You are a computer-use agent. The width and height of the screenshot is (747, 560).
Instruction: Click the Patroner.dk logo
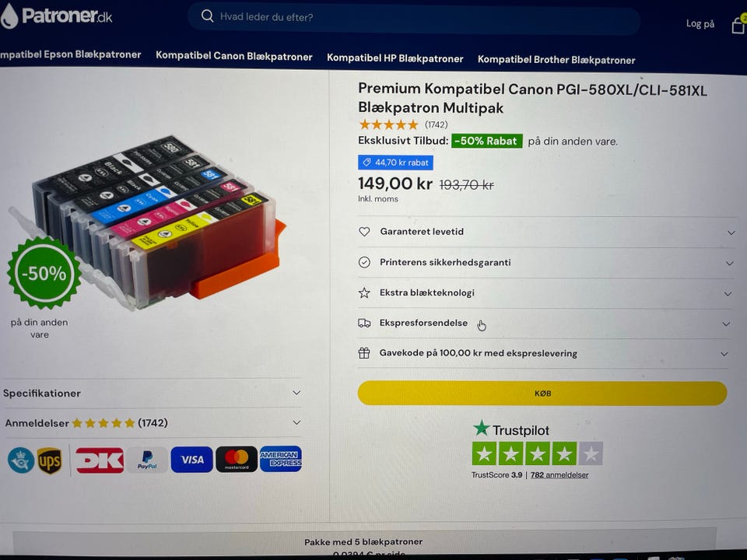pyautogui.click(x=56, y=16)
